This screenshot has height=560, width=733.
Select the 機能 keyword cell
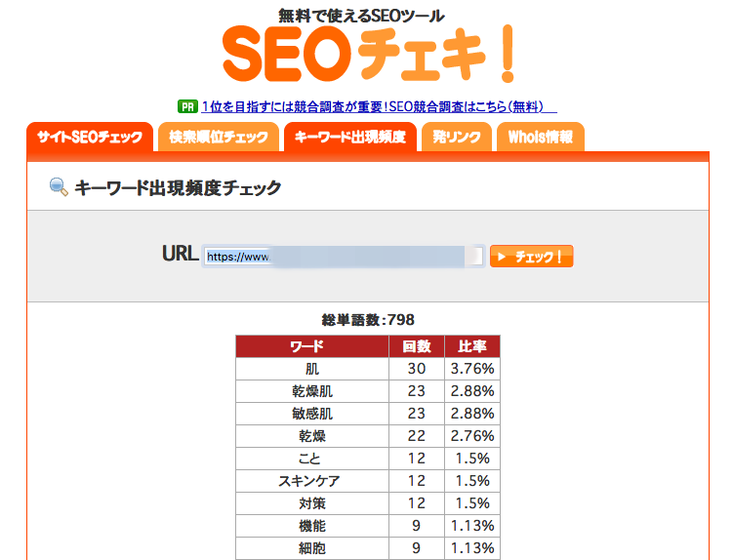tap(312, 526)
